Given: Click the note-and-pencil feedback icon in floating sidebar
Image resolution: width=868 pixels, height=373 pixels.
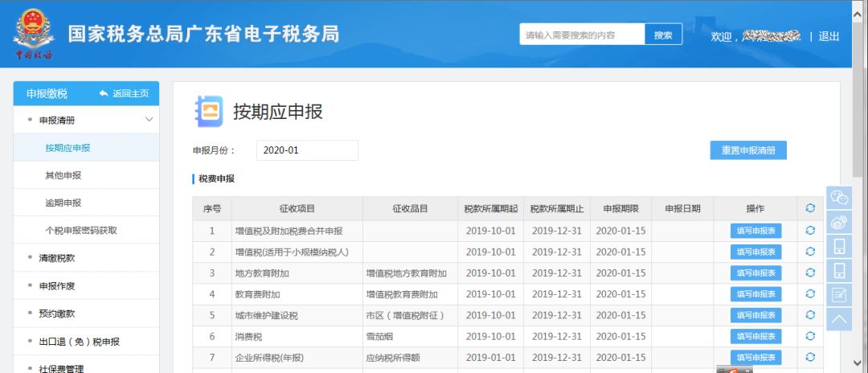Looking at the screenshot, I should point(839,294).
